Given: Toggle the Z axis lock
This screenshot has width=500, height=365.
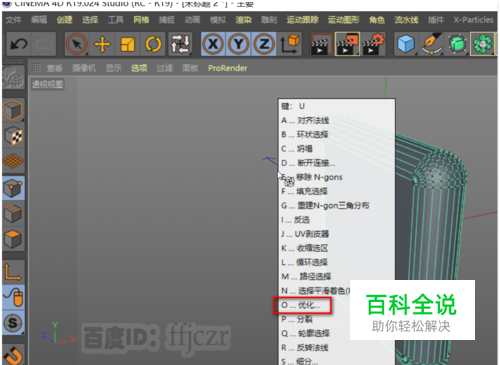Looking at the screenshot, I should [264, 44].
